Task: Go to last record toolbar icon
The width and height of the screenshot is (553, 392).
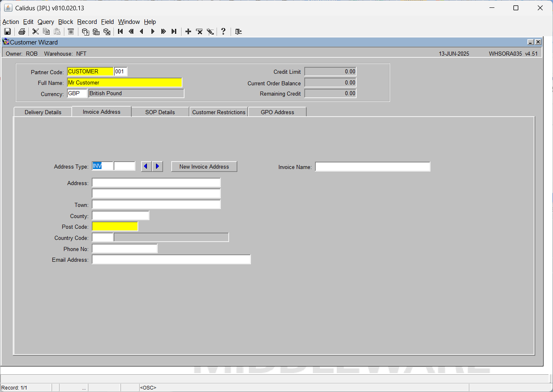Action: click(x=174, y=32)
